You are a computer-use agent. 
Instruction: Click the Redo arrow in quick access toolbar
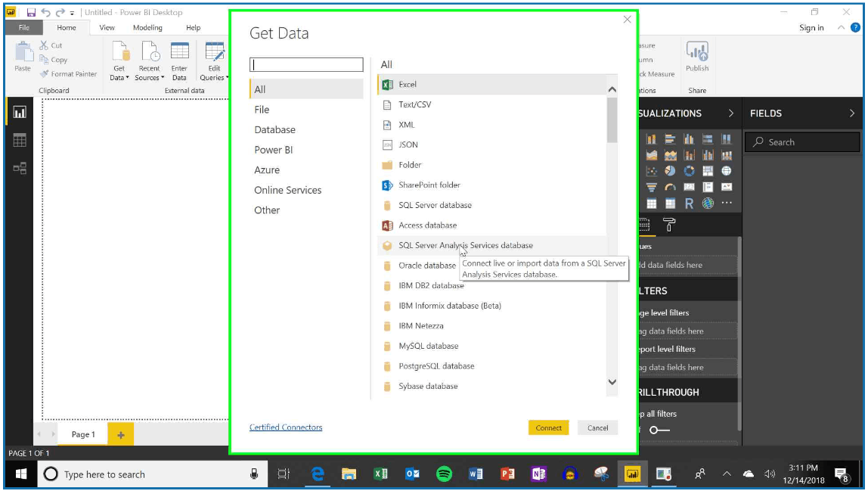click(60, 12)
